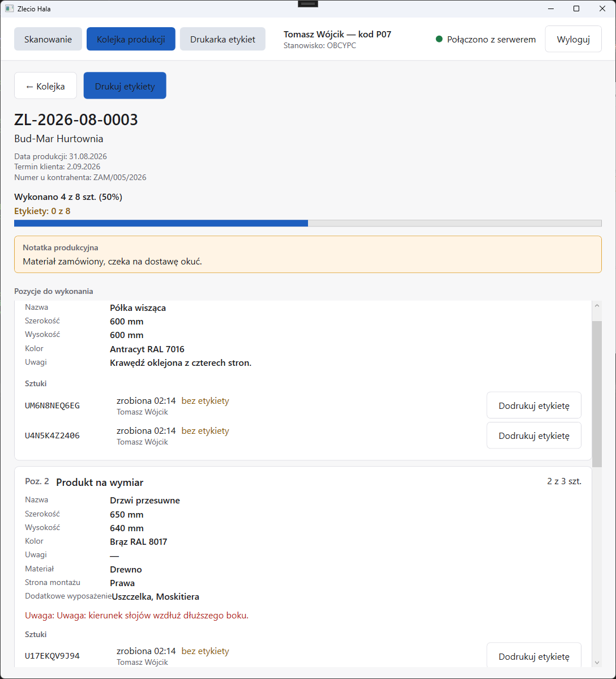Click the red warning about grain direction

tap(137, 616)
